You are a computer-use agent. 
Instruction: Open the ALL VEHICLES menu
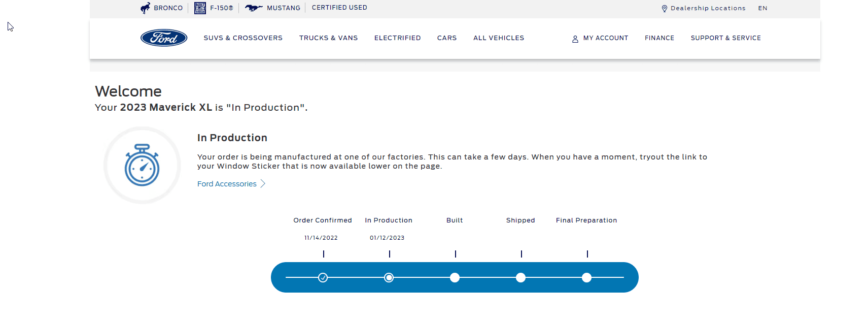[x=499, y=38]
